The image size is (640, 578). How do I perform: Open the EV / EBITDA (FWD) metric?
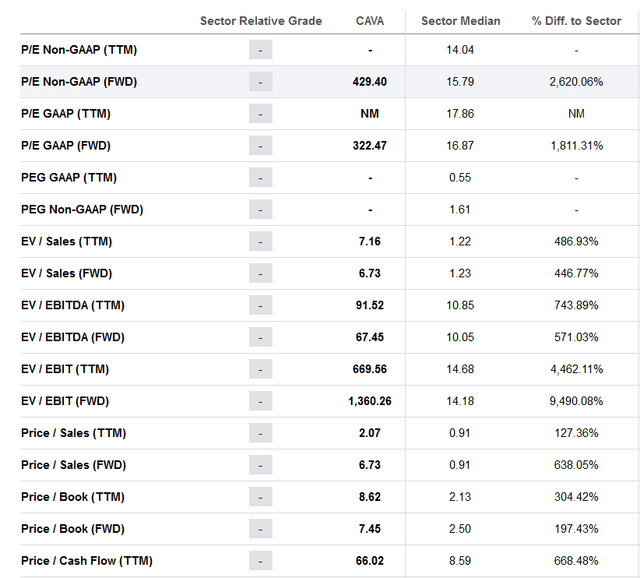coord(72,338)
